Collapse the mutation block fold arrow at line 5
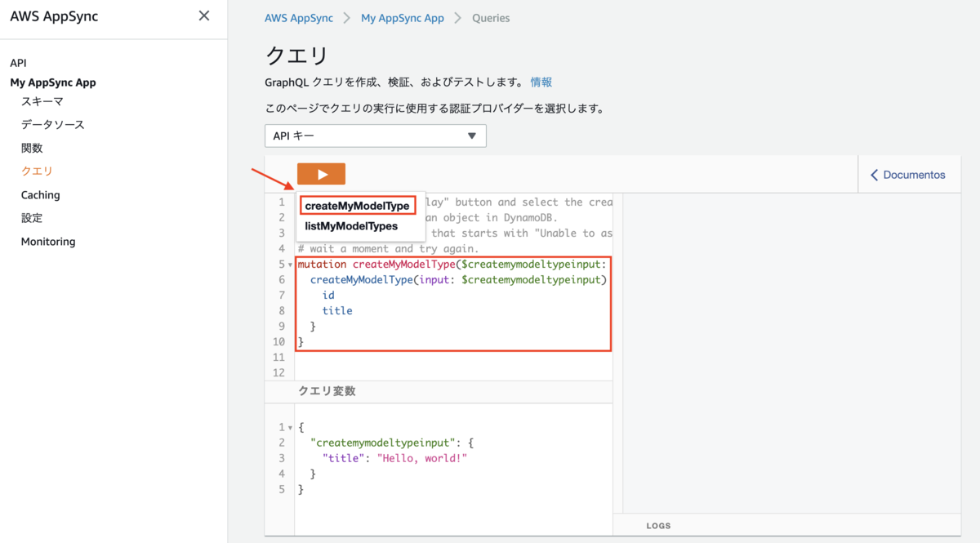This screenshot has height=543, width=980. click(290, 265)
